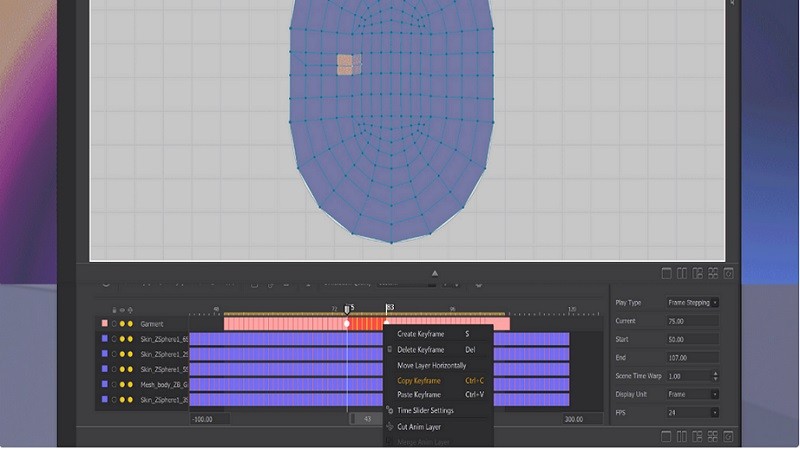Select Paste Keyframe in context menu
This screenshot has width=800, height=450.
419,395
